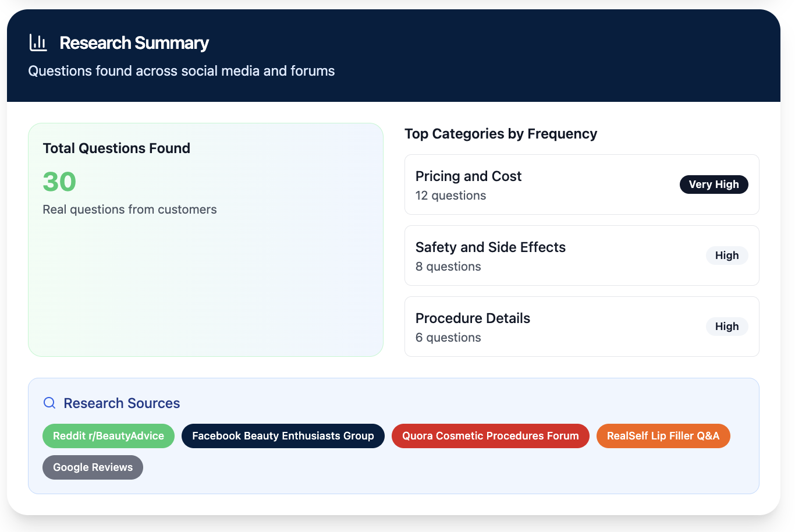Click the Total Questions Found card
Viewport: 795px width, 532px height.
[x=205, y=239]
